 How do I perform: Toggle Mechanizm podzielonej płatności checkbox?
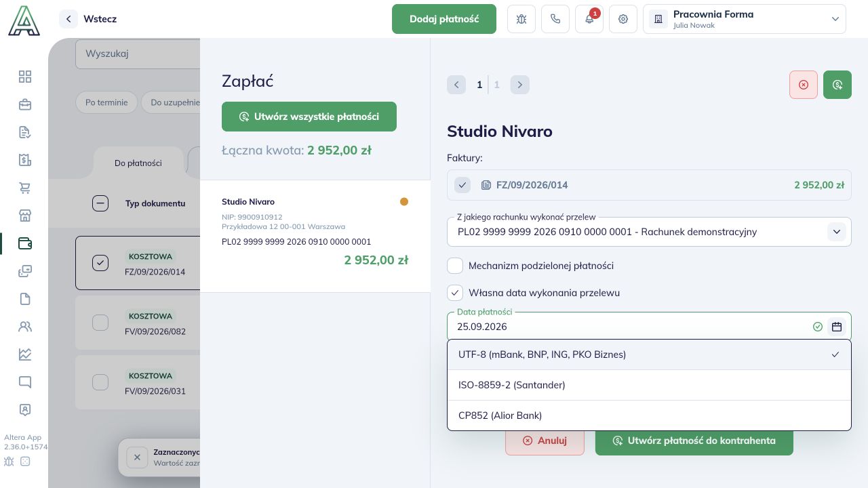(455, 266)
